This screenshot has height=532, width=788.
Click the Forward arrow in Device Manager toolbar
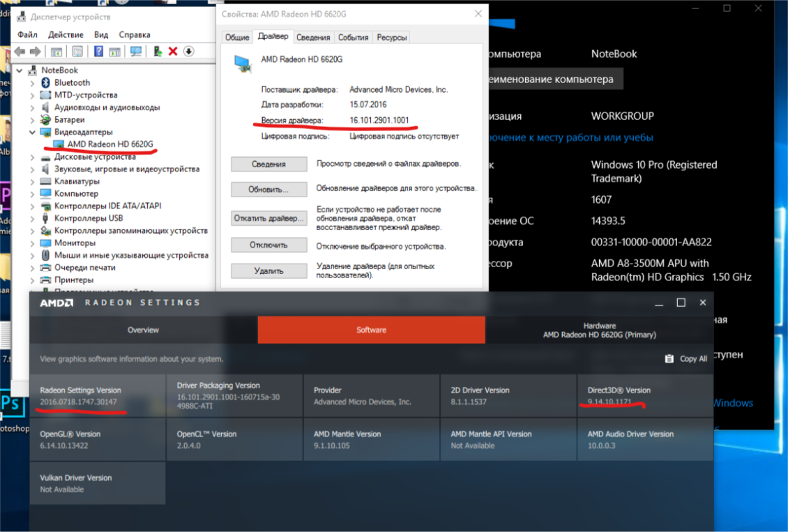[35, 51]
